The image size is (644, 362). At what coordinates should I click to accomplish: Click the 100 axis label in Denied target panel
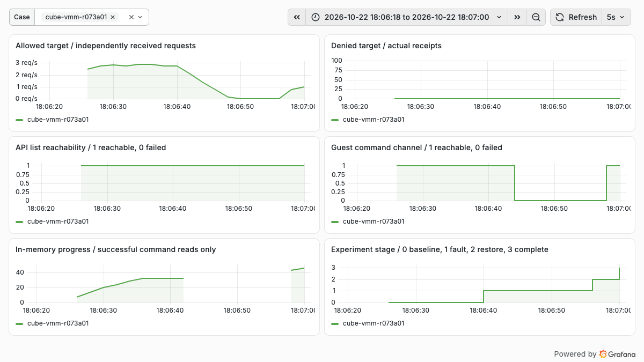click(x=336, y=61)
